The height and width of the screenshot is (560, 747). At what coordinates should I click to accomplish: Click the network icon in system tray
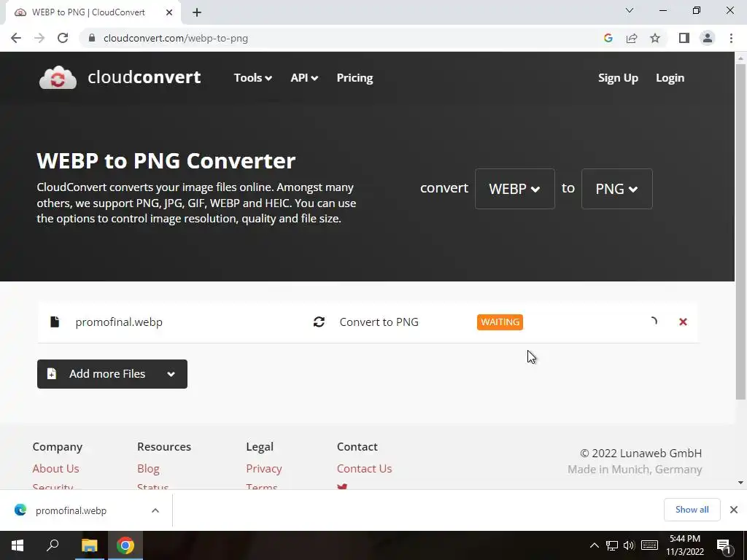[612, 545]
